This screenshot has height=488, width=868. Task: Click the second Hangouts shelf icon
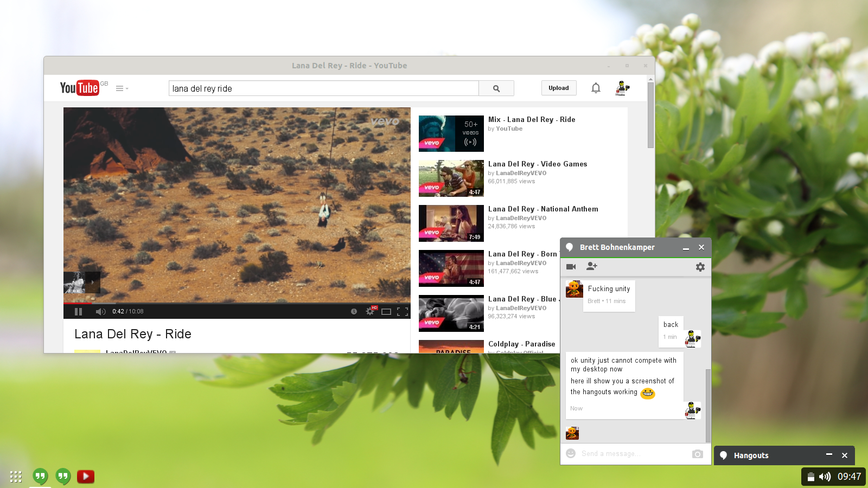63,477
